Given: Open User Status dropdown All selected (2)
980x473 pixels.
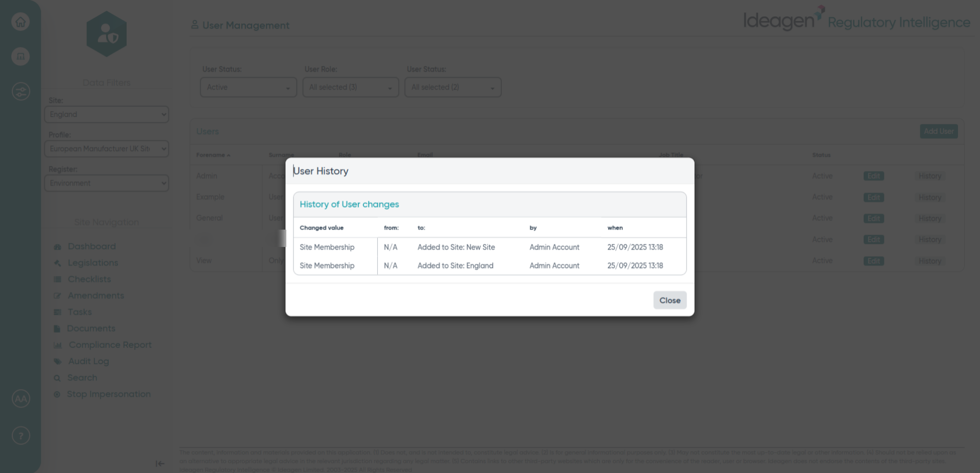Looking at the screenshot, I should point(453,87).
